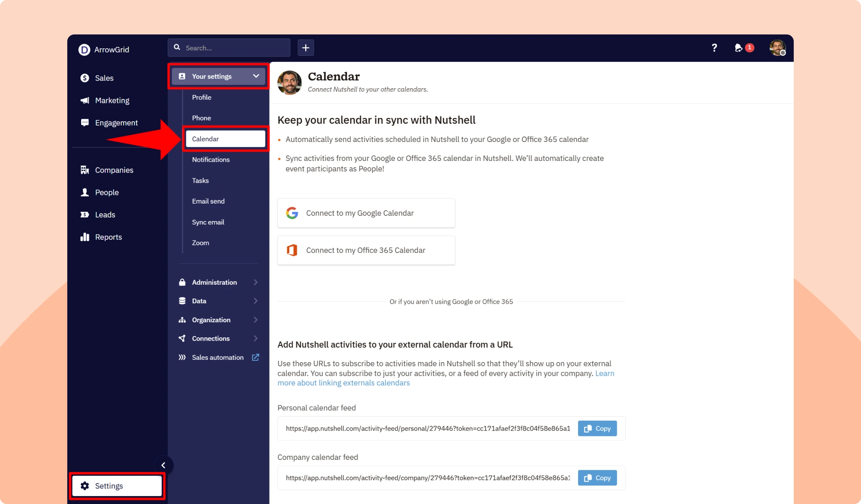The width and height of the screenshot is (861, 504).
Task: Click the Companies building icon
Action: click(84, 170)
